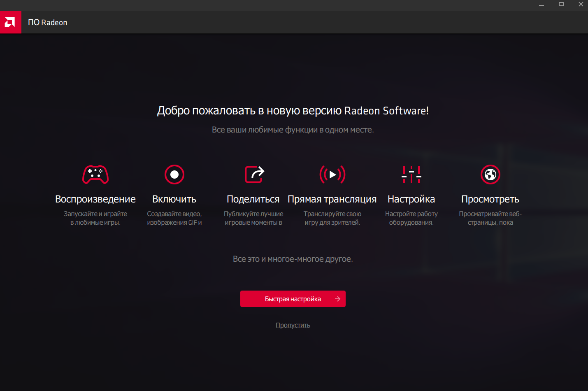Click the Запускайте и играйте description
The width and height of the screenshot is (588, 391).
tap(95, 218)
